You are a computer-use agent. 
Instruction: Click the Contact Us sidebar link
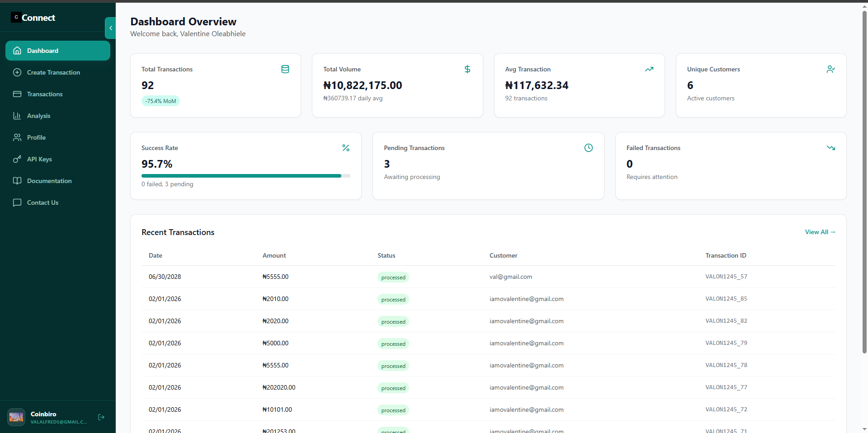click(x=42, y=202)
